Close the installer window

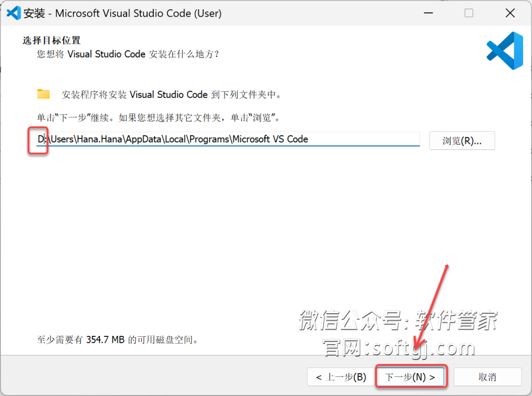tap(510, 13)
